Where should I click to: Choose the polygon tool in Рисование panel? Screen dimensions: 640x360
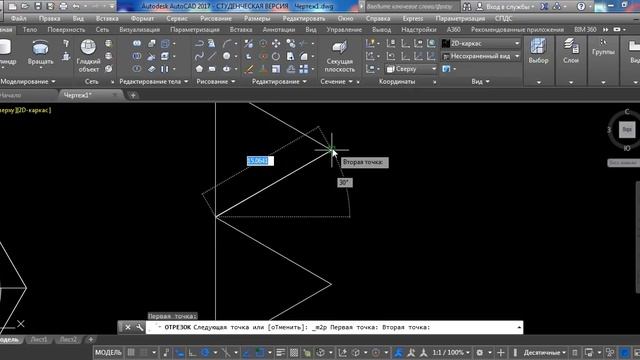tap(199, 69)
